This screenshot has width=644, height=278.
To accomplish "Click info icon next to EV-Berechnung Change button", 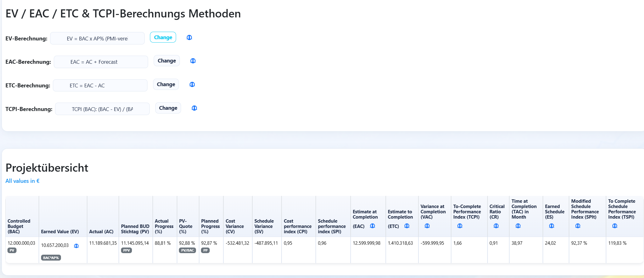I will (189, 37).
